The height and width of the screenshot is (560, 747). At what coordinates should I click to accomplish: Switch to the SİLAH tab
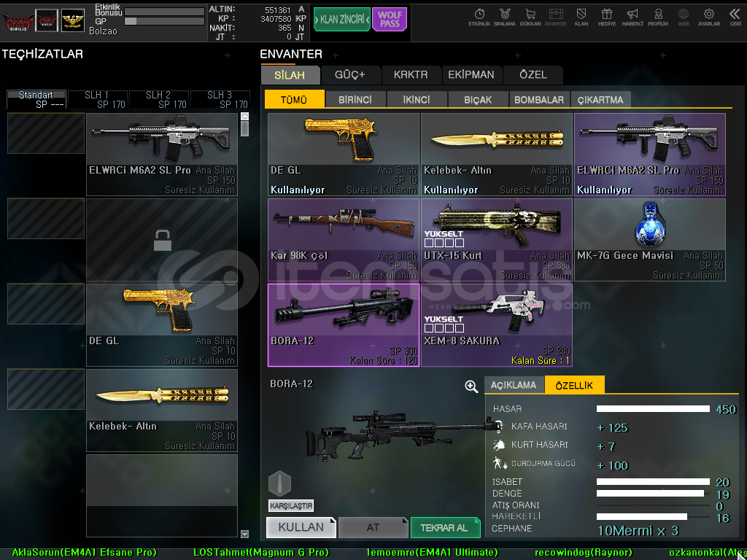(290, 75)
